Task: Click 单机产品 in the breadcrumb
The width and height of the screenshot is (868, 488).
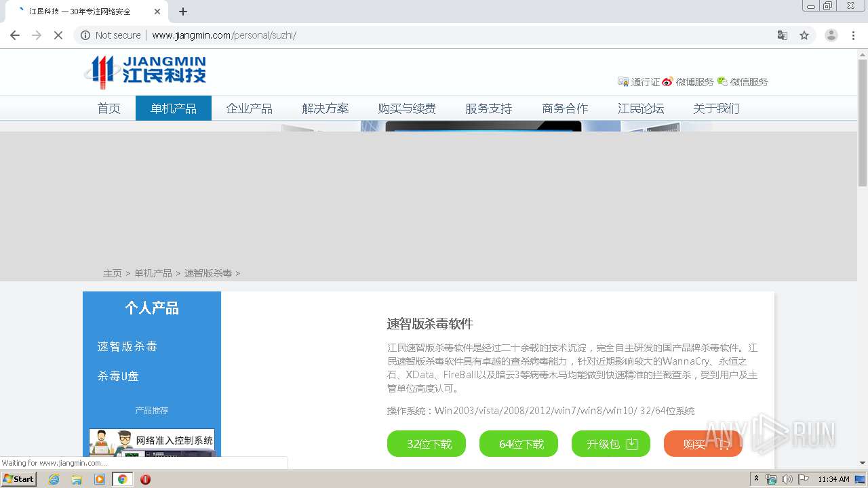Action: [x=153, y=273]
